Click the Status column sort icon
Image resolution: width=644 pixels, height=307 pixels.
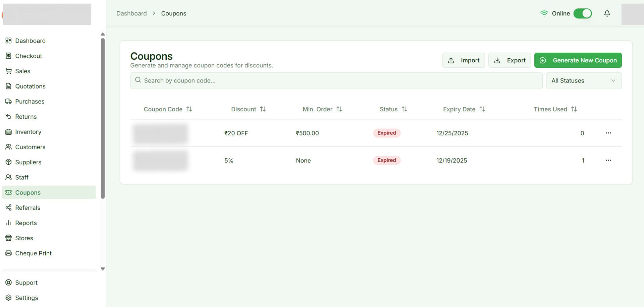coord(404,109)
